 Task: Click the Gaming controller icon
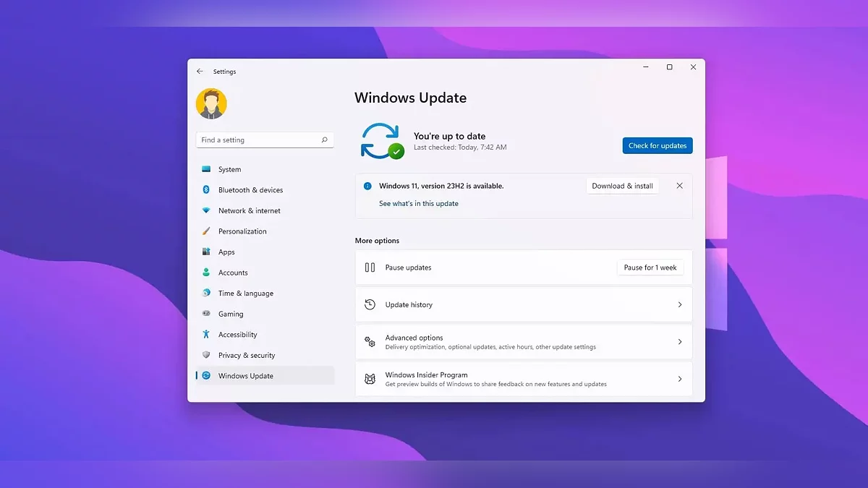206,314
